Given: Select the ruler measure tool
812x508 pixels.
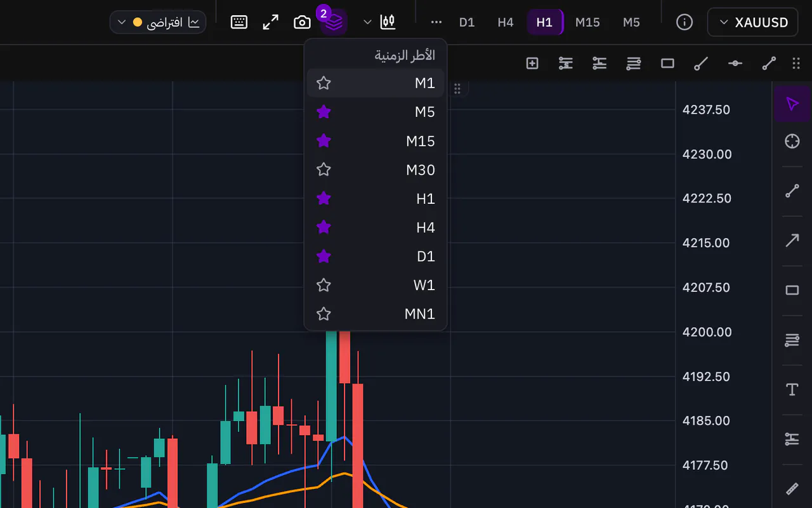Looking at the screenshot, I should pyautogui.click(x=792, y=488).
